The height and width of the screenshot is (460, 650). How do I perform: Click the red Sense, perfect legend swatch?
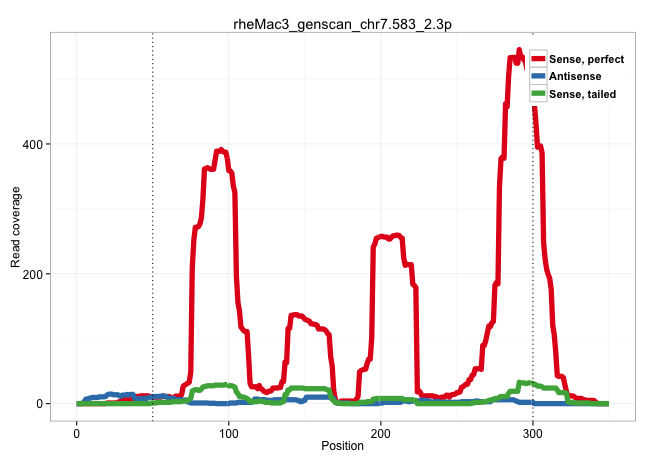[x=538, y=60]
